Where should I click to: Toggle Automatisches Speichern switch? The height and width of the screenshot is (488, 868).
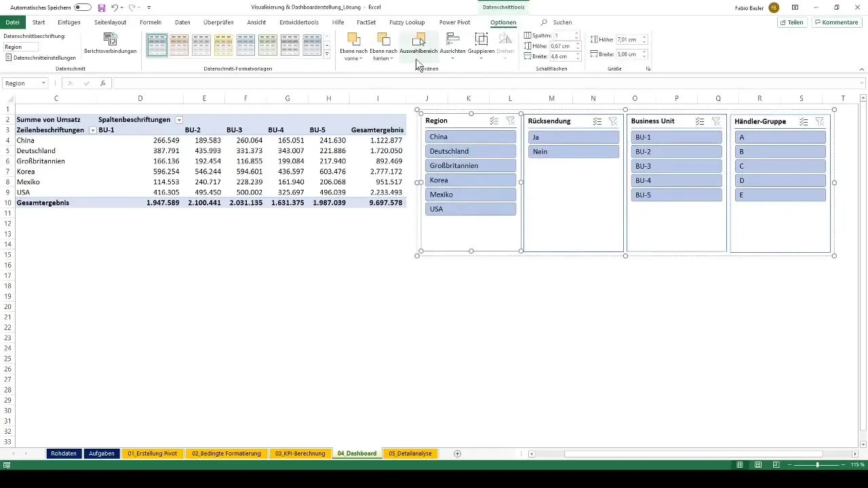tap(83, 7)
